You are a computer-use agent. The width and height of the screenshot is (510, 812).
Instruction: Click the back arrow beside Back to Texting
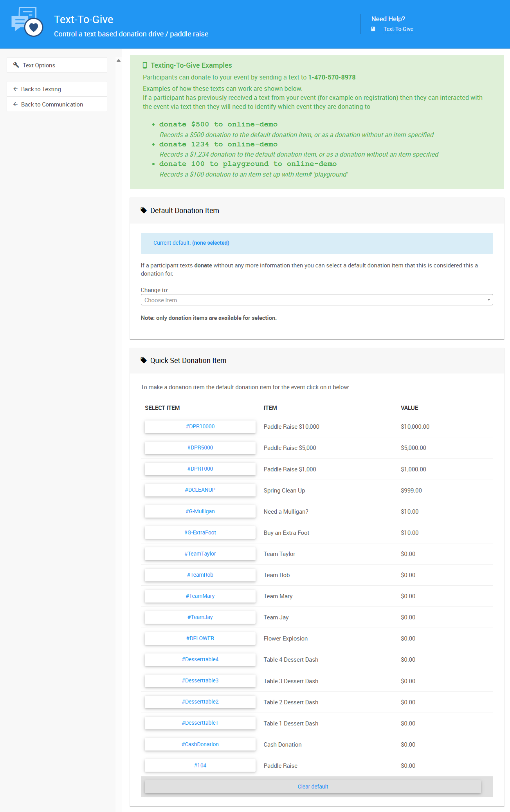click(x=15, y=89)
